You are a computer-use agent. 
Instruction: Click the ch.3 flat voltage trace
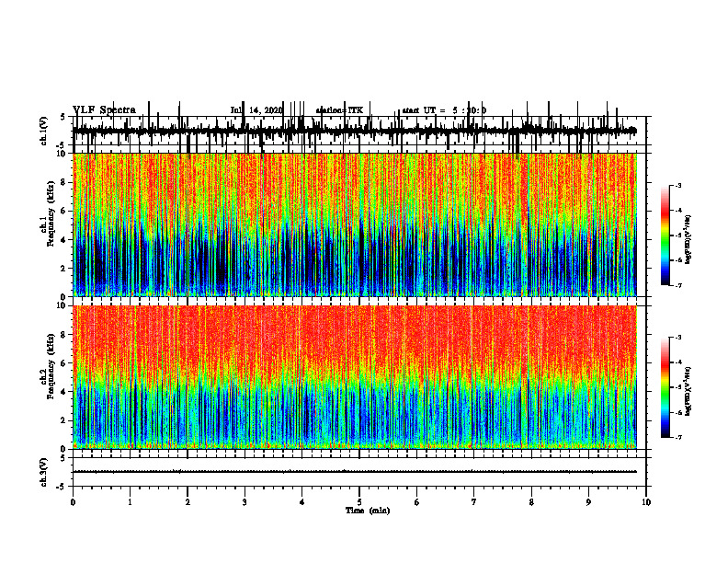point(355,472)
